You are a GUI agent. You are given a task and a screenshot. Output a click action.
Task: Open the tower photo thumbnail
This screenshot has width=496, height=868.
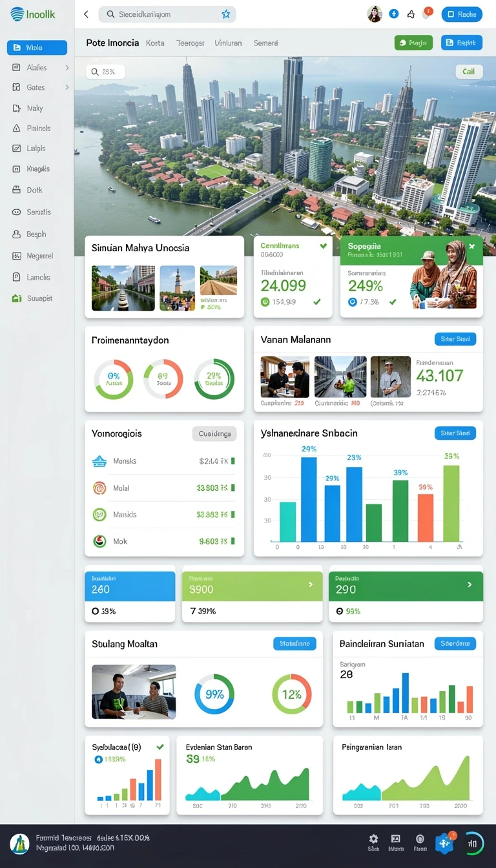[177, 288]
